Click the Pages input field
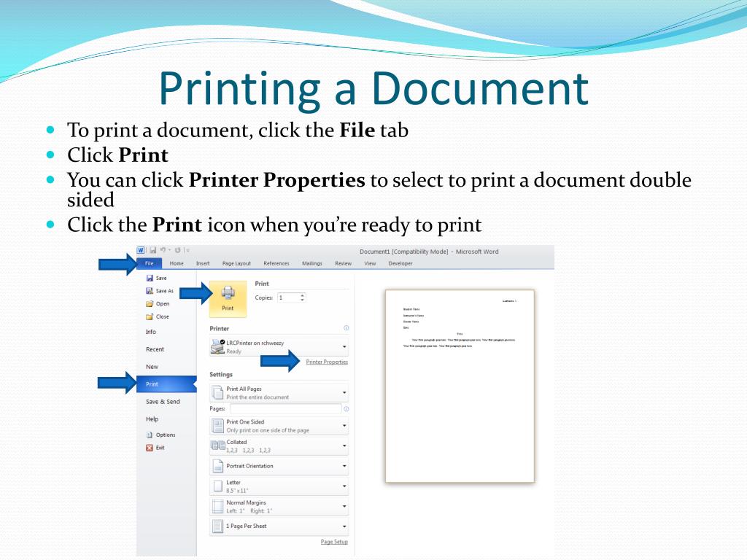 pyautogui.click(x=286, y=408)
